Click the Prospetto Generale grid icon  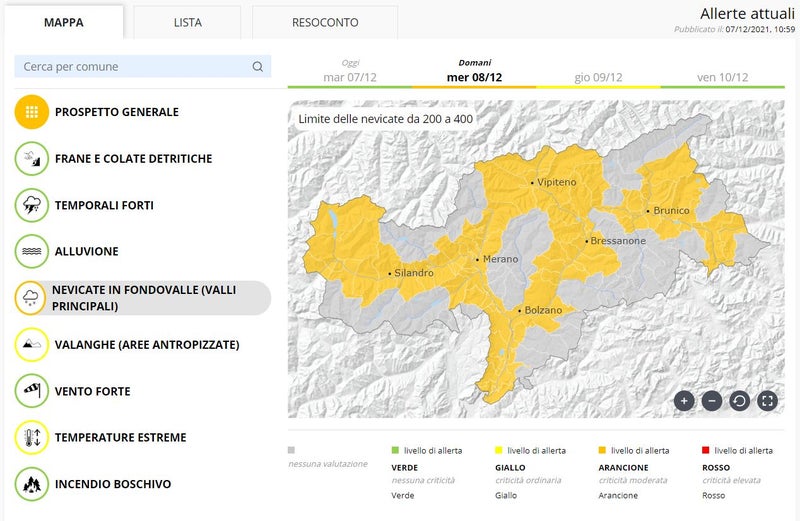pyautogui.click(x=32, y=112)
